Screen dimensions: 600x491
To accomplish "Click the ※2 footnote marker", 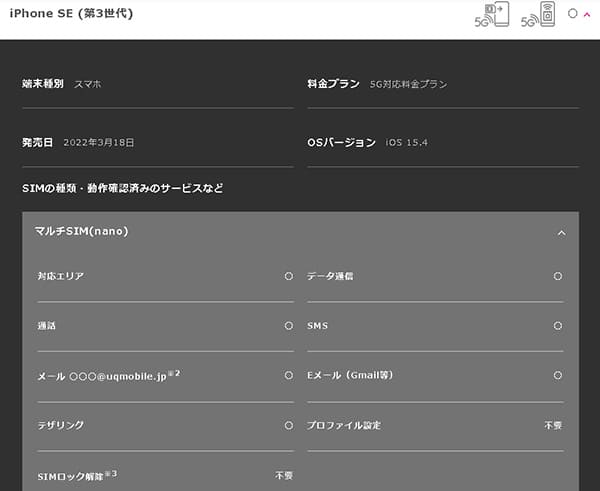I will click(x=174, y=373).
